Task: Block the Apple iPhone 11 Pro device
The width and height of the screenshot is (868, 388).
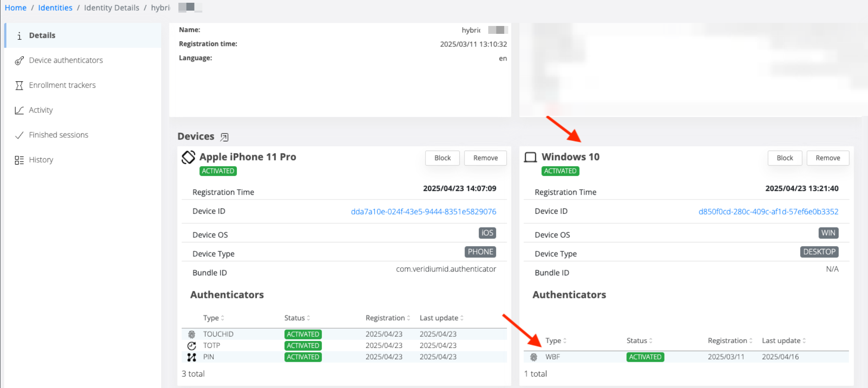Action: tap(442, 158)
